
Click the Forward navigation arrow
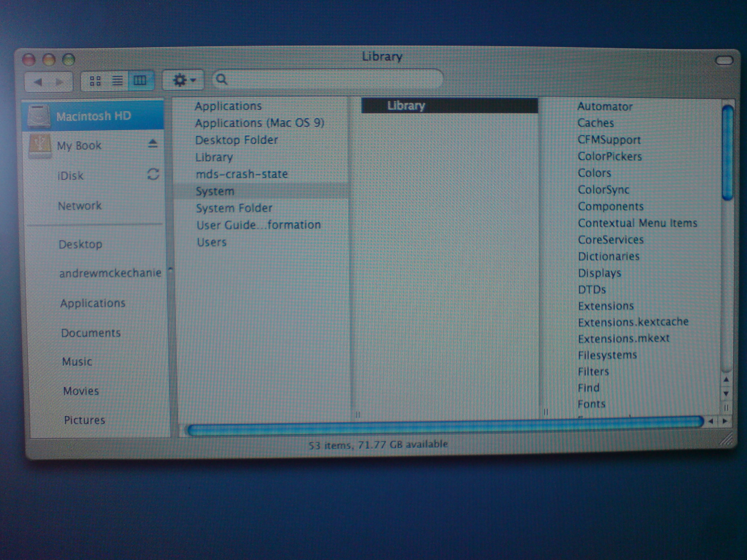(x=59, y=82)
